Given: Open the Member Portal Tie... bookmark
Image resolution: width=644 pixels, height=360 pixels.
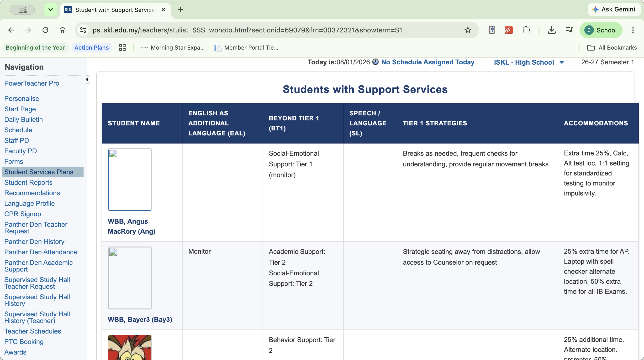Looking at the screenshot, I should [x=247, y=48].
